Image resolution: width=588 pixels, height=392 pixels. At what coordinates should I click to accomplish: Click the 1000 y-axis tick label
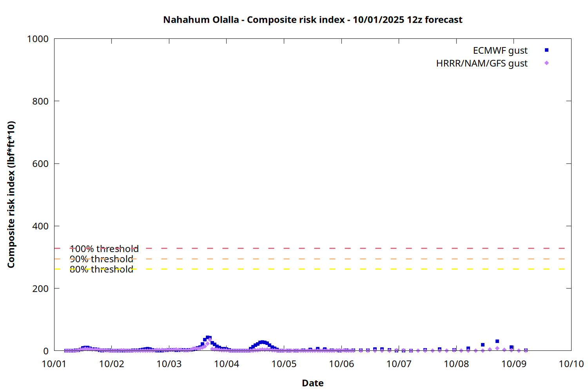(38, 39)
